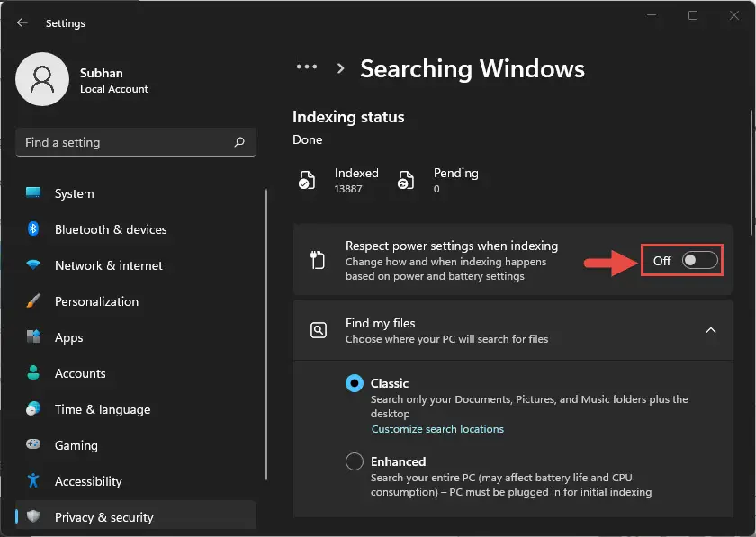
Task: Click the Gaming controller icon
Action: coord(33,444)
